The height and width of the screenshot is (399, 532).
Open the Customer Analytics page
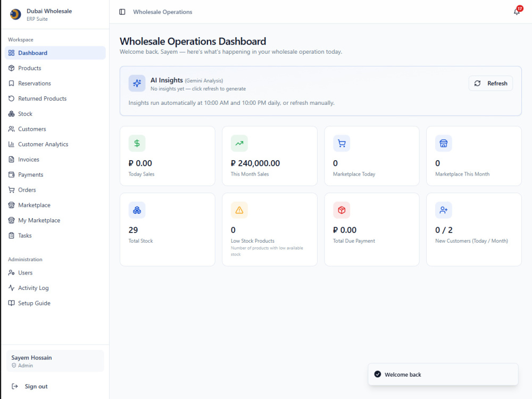[x=55, y=144]
